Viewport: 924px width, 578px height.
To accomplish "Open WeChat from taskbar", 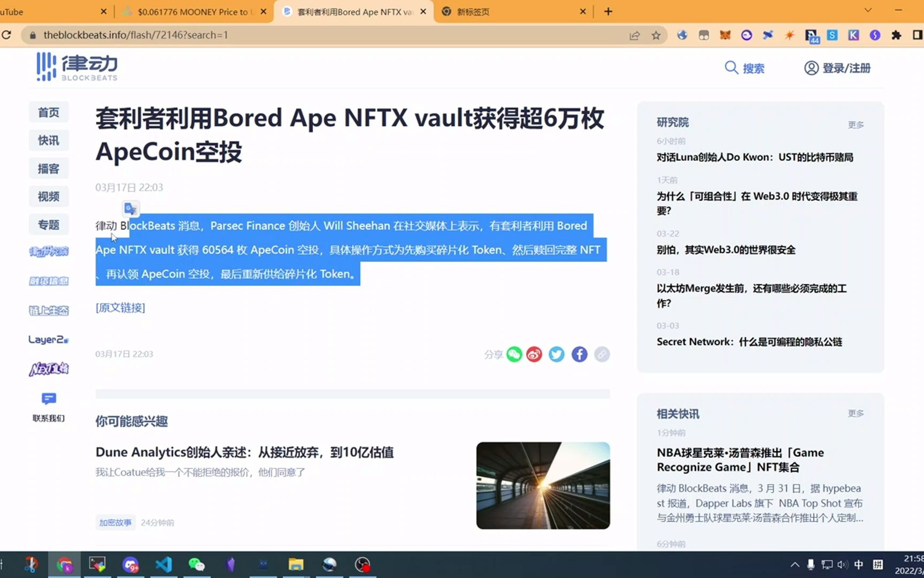I will 196,565.
